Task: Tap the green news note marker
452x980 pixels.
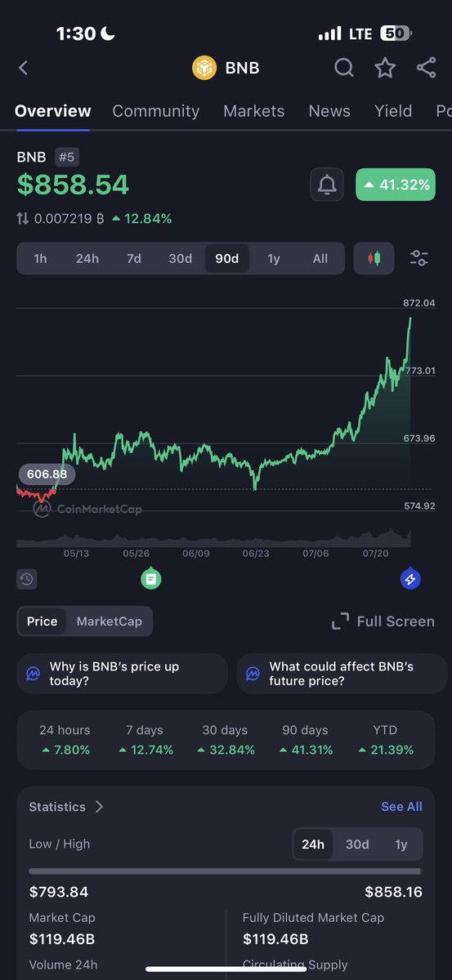Action: [150, 579]
